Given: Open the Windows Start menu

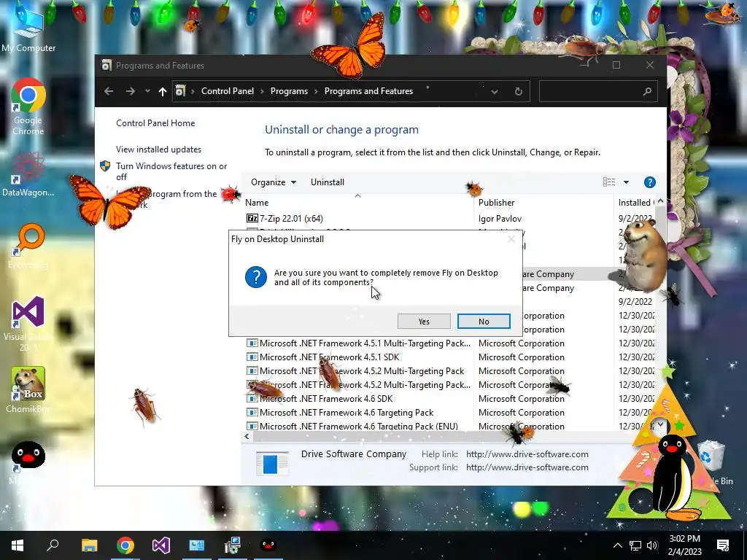Looking at the screenshot, I should (x=18, y=545).
